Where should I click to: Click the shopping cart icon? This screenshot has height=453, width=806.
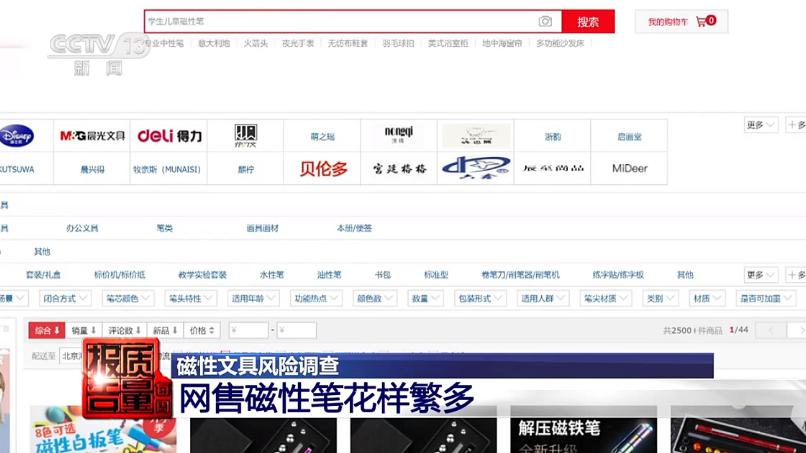tap(701, 22)
